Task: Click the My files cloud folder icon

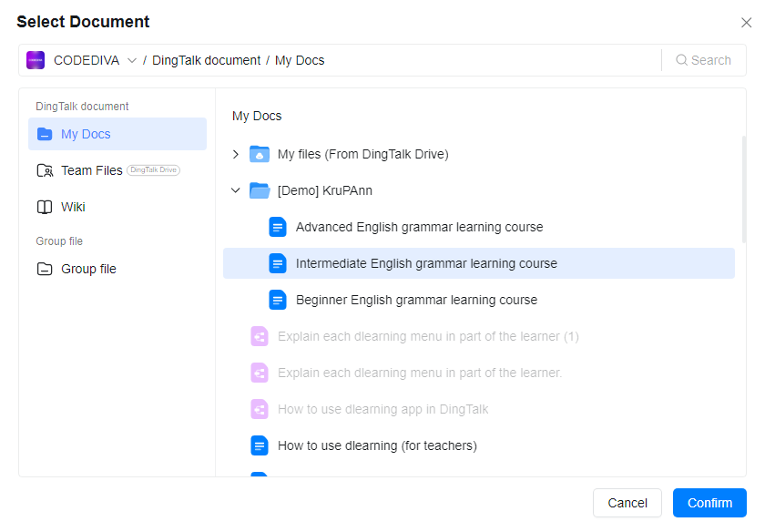Action: (x=260, y=154)
